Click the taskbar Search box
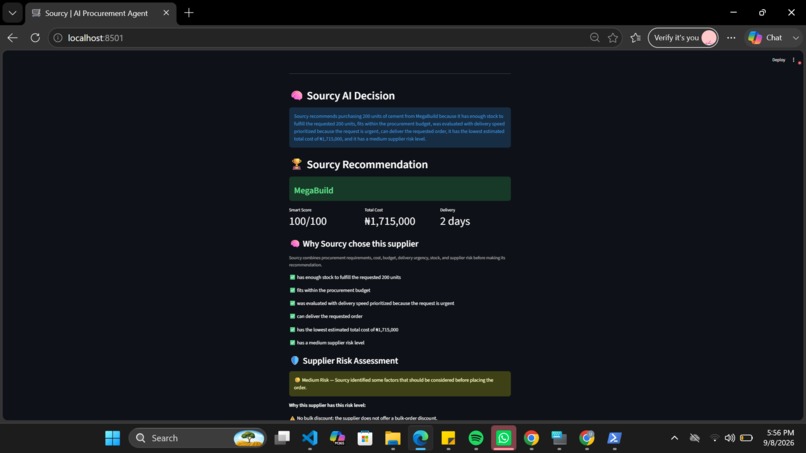This screenshot has height=453, width=806. 198,438
